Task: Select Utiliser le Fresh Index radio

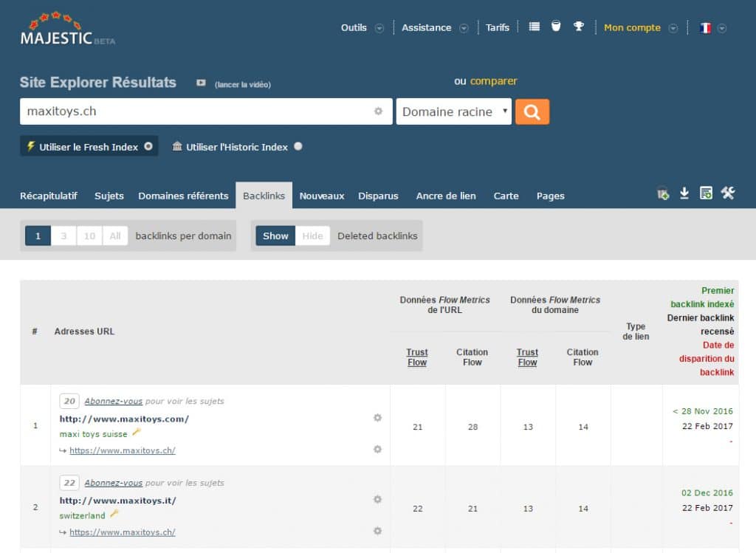Action: [148, 146]
